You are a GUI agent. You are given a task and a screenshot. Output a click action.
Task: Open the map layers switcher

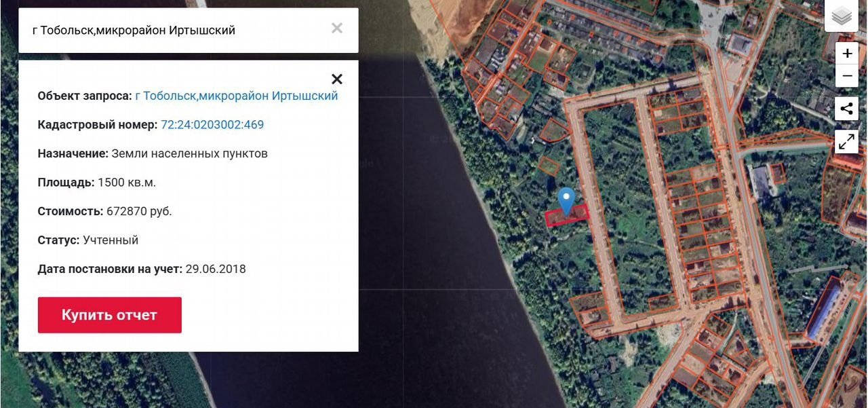[x=842, y=16]
